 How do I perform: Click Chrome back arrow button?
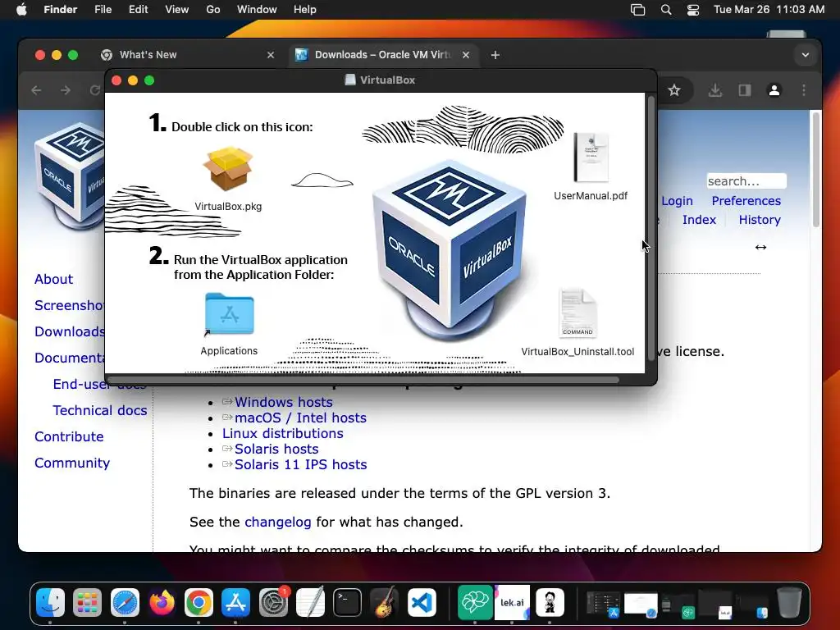tap(36, 90)
